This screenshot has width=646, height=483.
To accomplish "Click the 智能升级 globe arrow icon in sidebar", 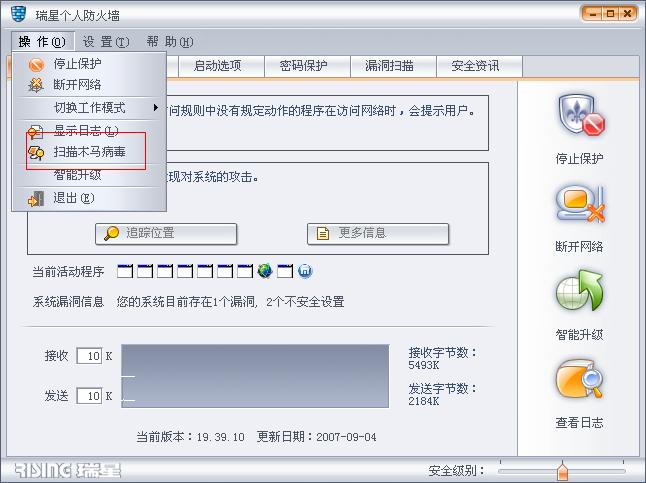I will tap(579, 291).
